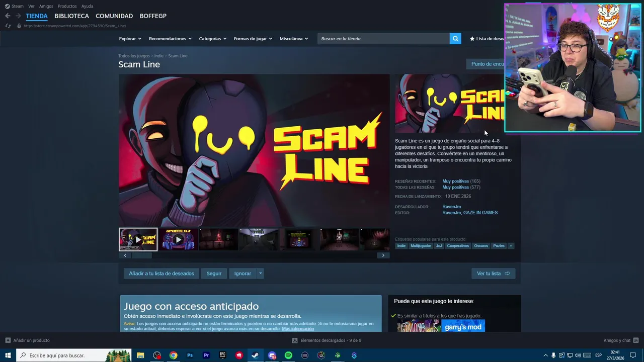Launch Photoshop from the taskbar
Viewport: 644px width, 362px height.
tap(190, 355)
